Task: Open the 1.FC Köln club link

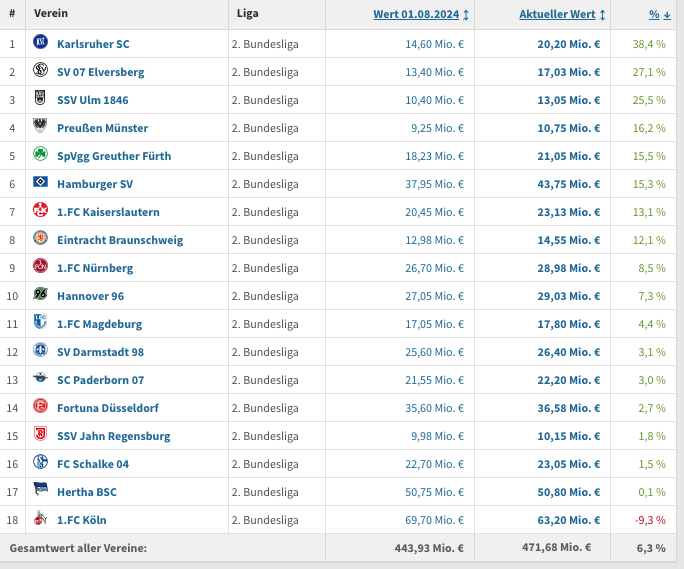Action: [82, 520]
